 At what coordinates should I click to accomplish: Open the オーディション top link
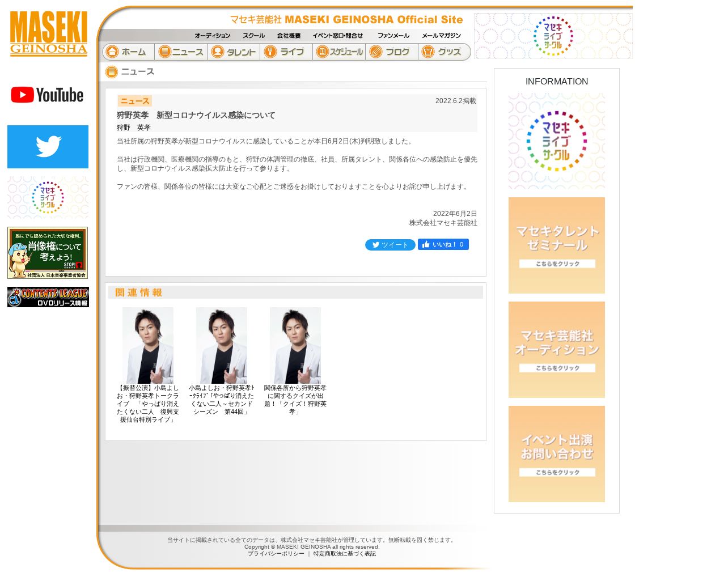[213, 36]
